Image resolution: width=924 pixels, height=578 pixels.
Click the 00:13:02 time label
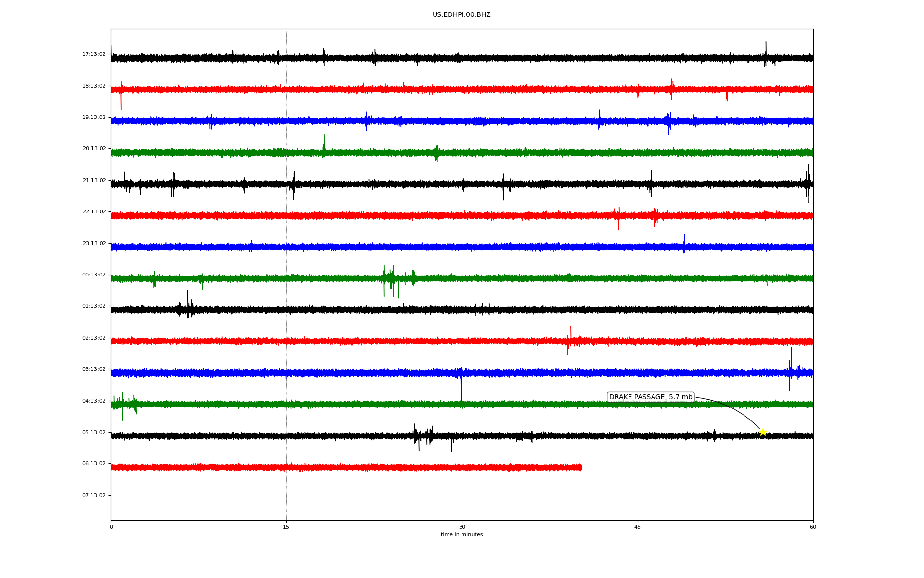tap(94, 275)
